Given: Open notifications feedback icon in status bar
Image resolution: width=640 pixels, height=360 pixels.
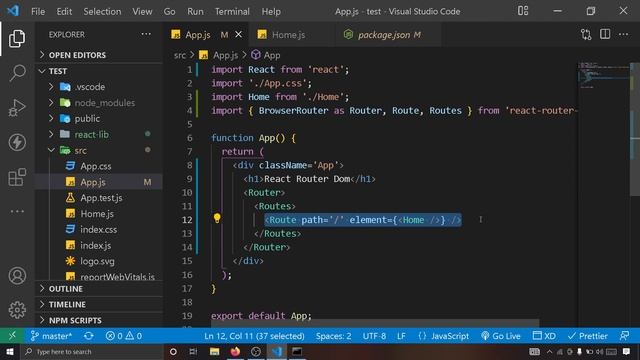Looking at the screenshot, I should pos(624,336).
